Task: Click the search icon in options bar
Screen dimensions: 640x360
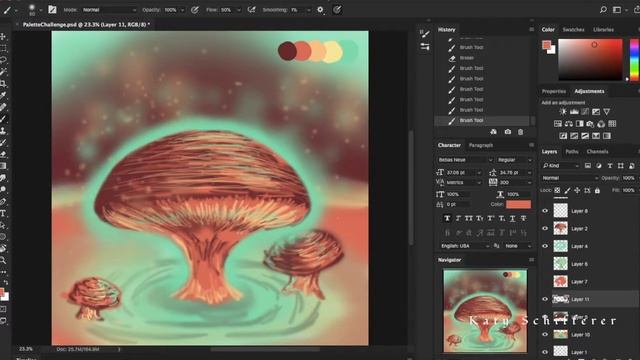Action: tap(603, 9)
